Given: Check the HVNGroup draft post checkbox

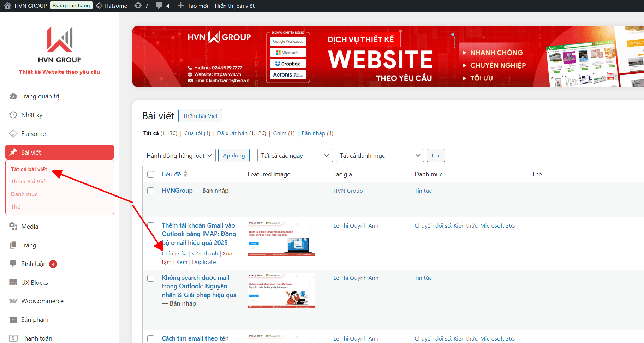Looking at the screenshot, I should (x=151, y=191).
